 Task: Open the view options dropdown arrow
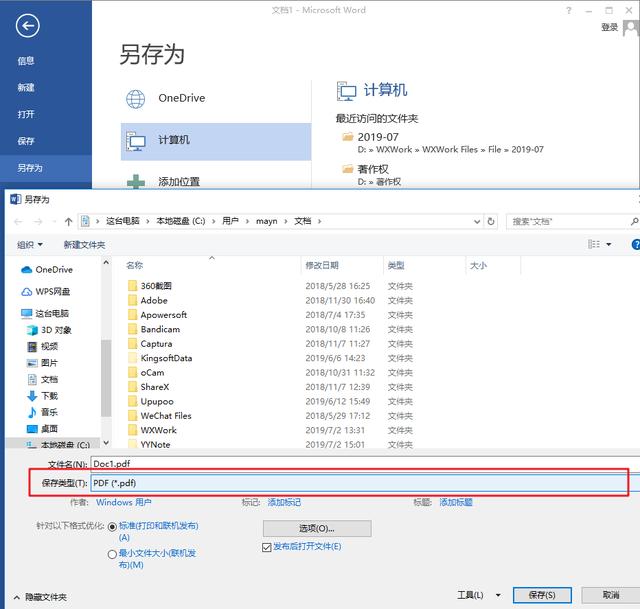tap(609, 244)
